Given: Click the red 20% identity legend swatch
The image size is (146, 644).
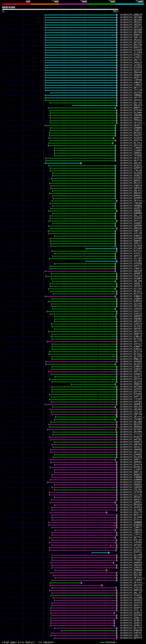Looking at the screenshot, I should (16, 4).
